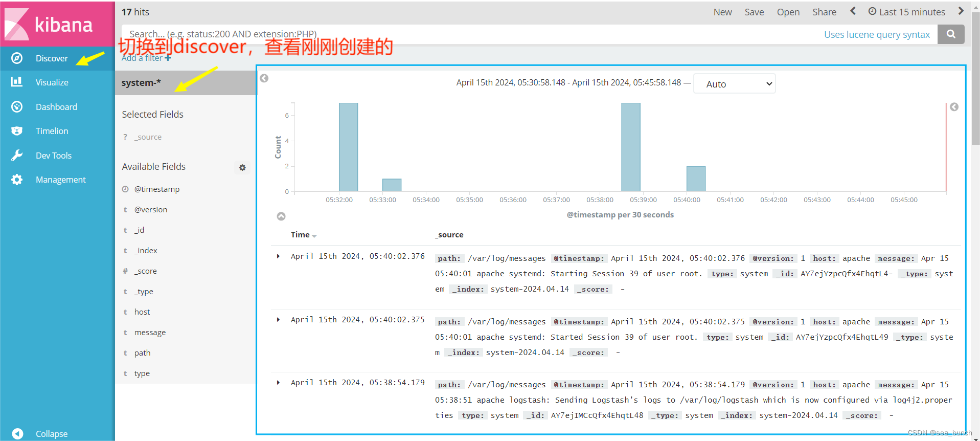Click the _source column header
Viewport: 980px width, 441px height.
[x=449, y=235]
